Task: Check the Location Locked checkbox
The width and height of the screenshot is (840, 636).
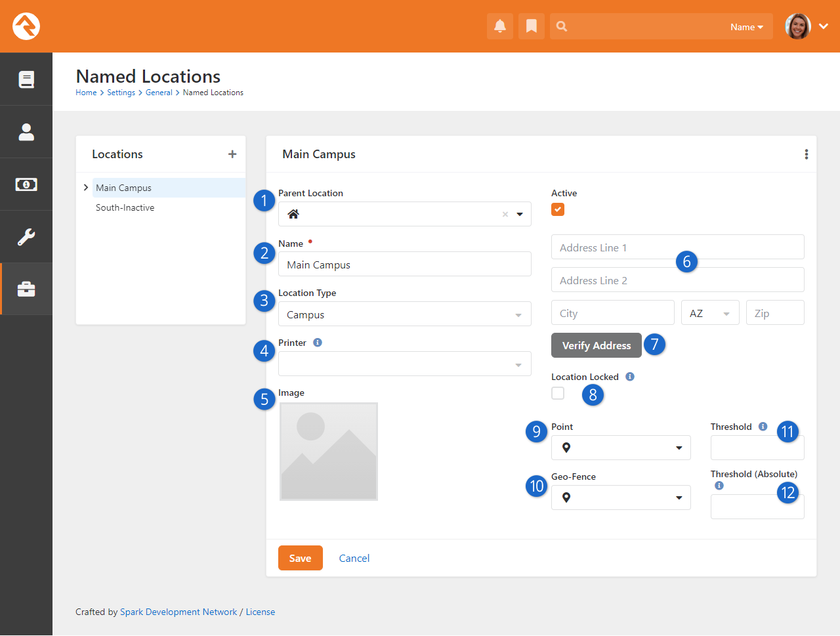Action: [x=558, y=393]
